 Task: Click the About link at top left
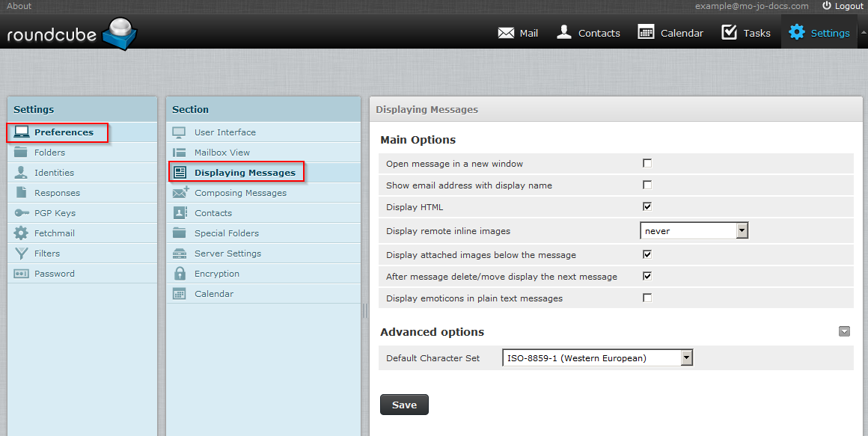19,6
